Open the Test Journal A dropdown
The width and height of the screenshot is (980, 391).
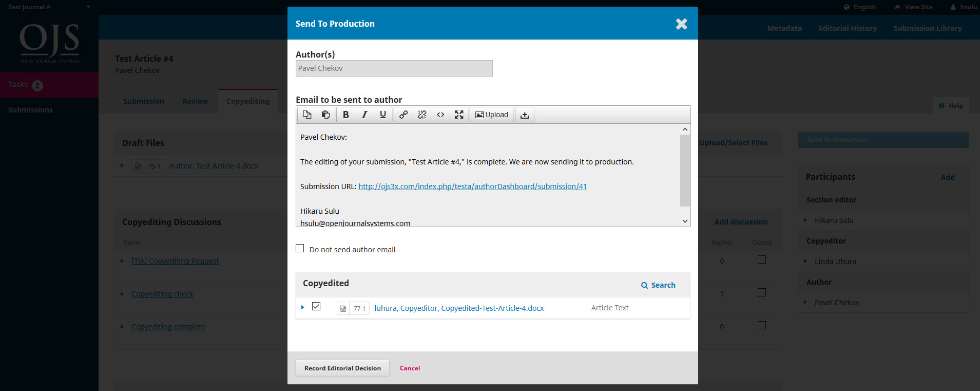(49, 7)
